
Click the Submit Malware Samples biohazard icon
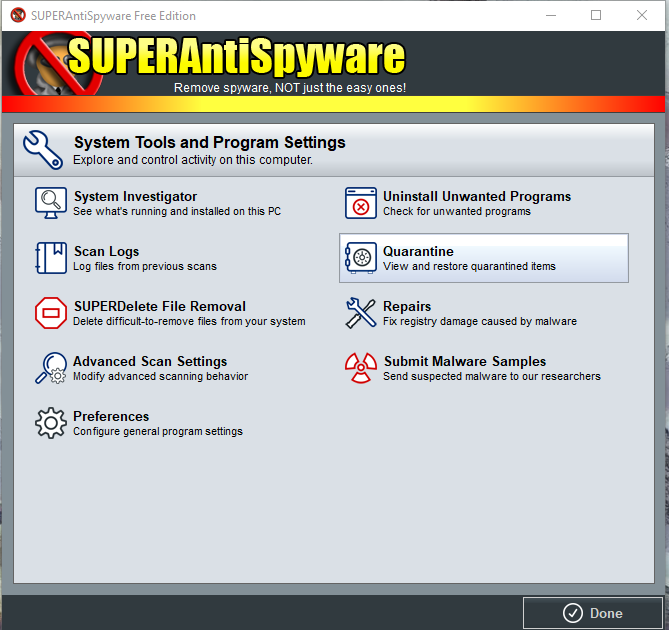tap(361, 368)
